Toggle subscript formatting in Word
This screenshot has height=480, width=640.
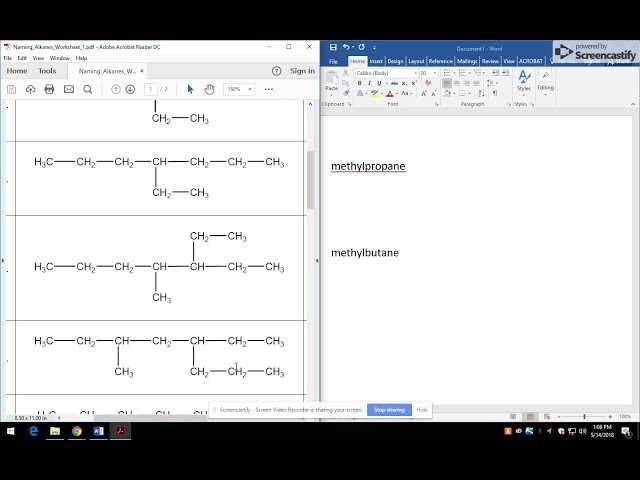(404, 83)
